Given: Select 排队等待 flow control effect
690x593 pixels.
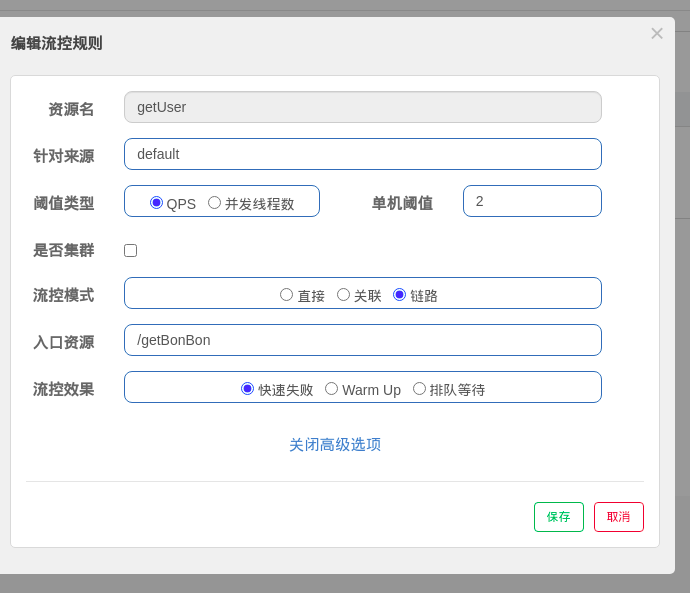Looking at the screenshot, I should [419, 388].
